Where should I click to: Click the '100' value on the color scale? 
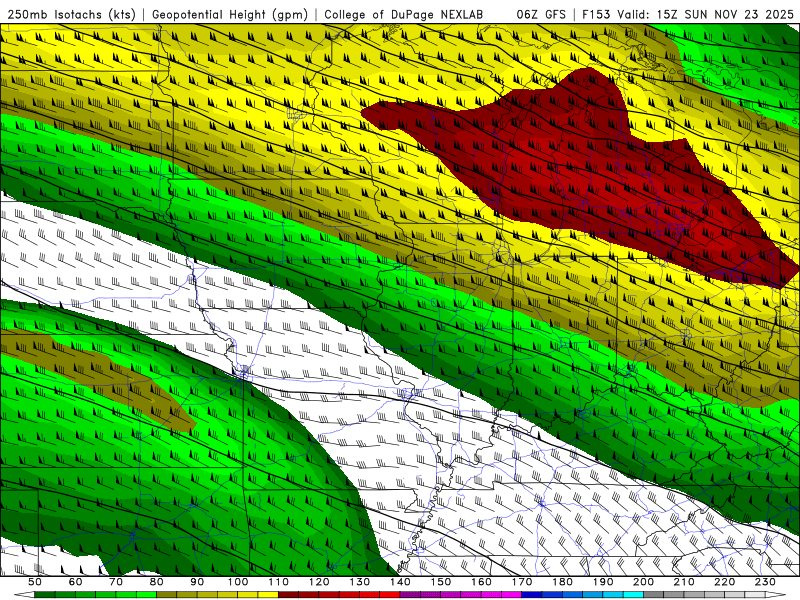[238, 582]
